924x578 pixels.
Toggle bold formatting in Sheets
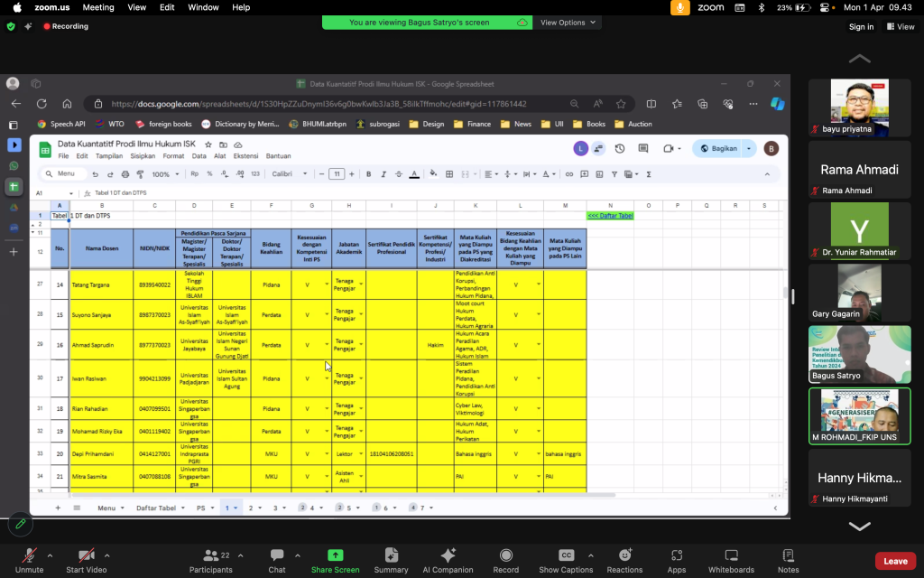(x=368, y=174)
